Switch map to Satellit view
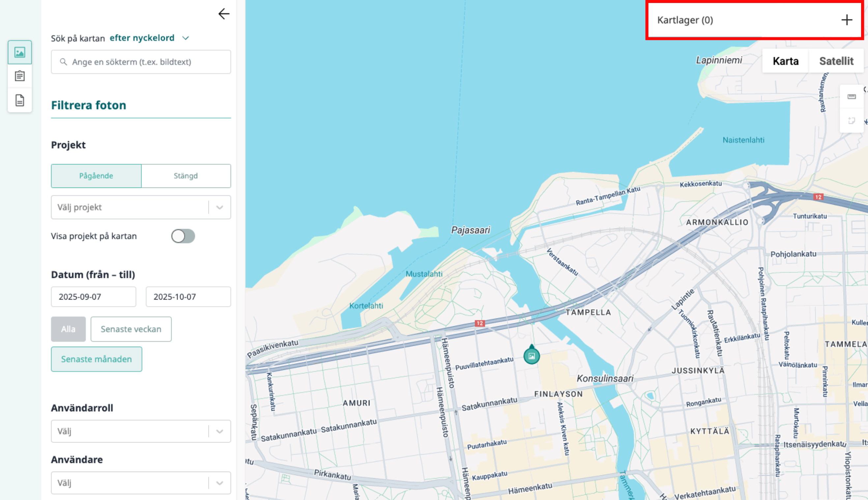Viewport: 868px width, 500px height. (x=836, y=61)
